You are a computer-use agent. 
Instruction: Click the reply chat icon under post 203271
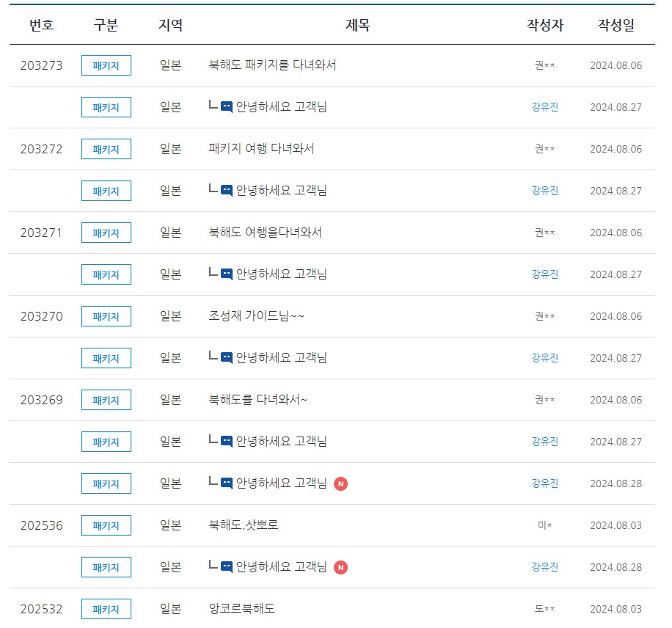point(226,274)
